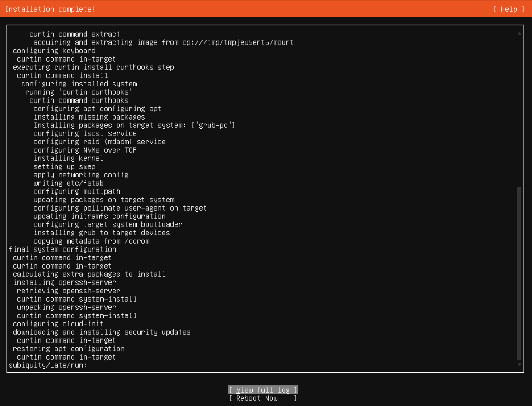Click the "acquiring and extracting image" line

(x=164, y=42)
